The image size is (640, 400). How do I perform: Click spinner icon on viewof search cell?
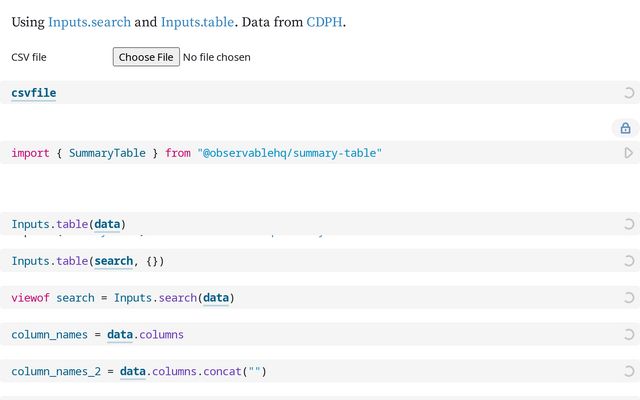pyautogui.click(x=629, y=298)
